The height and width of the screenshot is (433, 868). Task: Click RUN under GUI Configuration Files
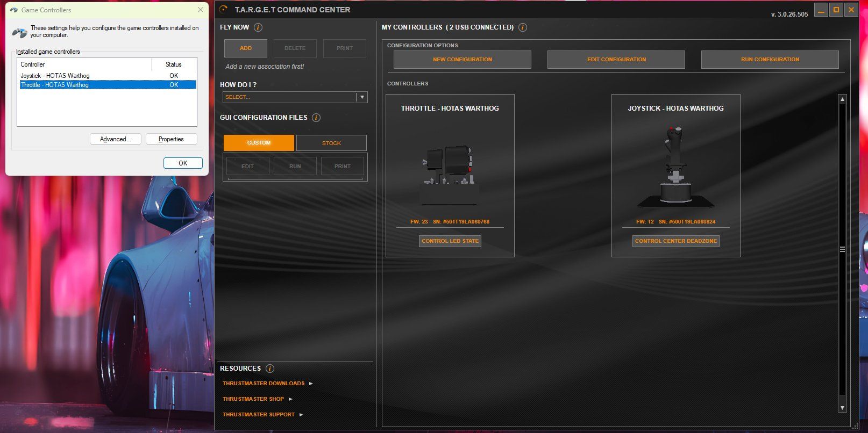point(295,167)
